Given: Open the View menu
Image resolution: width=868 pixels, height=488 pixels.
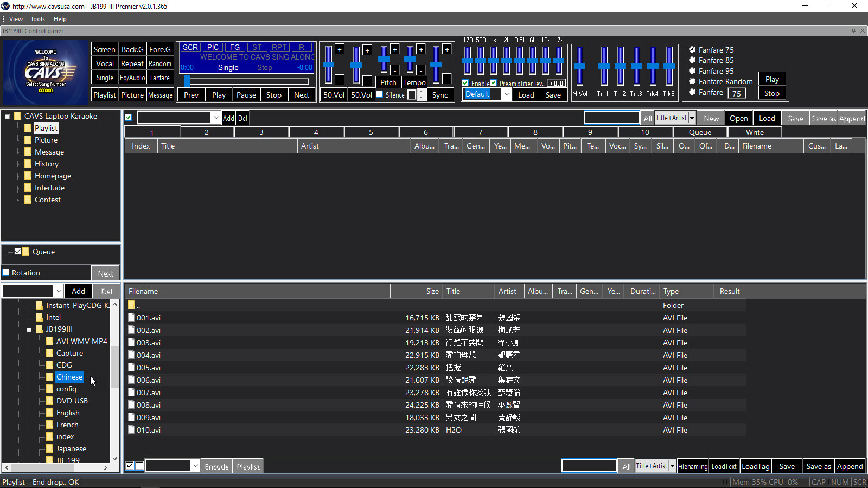Looking at the screenshot, I should 16,19.
